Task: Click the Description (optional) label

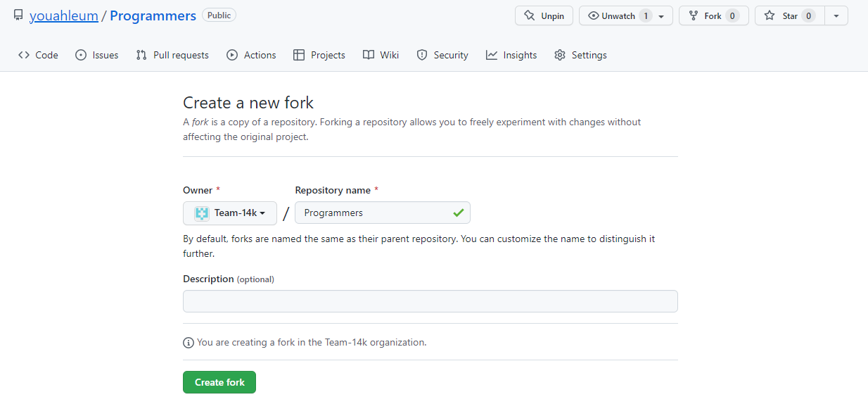Action: tap(229, 279)
